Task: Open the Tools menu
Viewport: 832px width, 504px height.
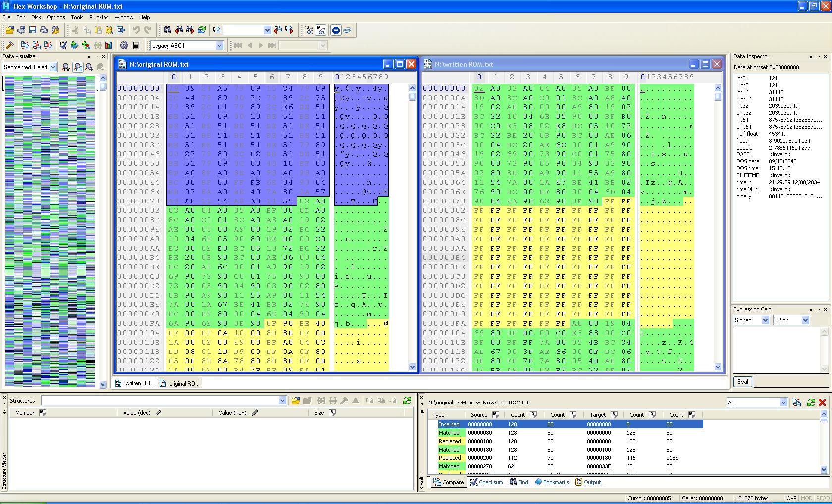Action: (x=77, y=17)
